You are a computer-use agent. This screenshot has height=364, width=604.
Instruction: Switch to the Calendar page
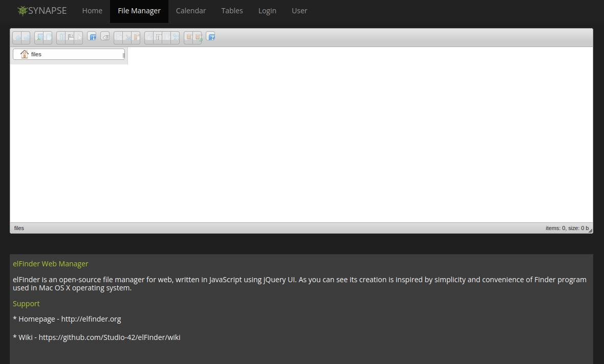[190, 11]
